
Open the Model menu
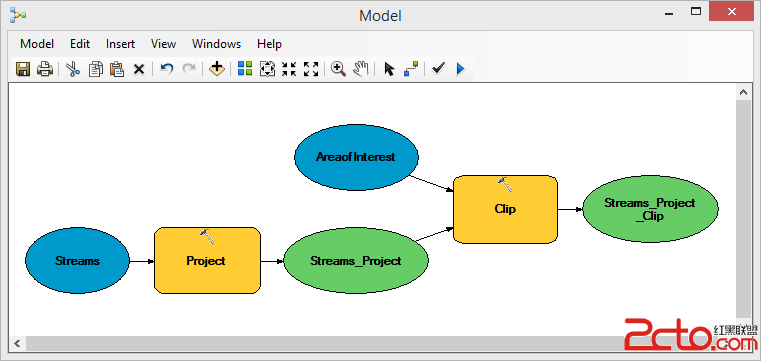click(37, 44)
